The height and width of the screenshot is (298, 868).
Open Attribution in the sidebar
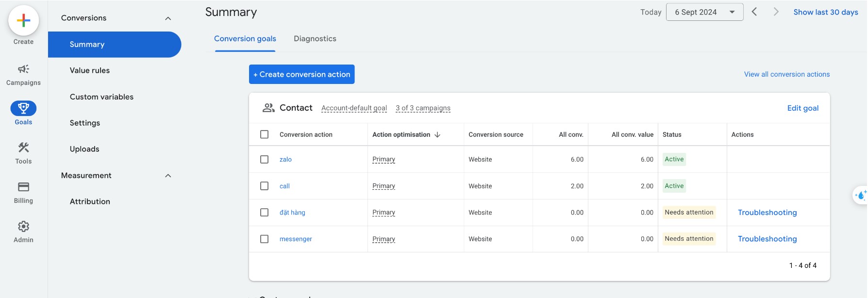[x=90, y=201]
